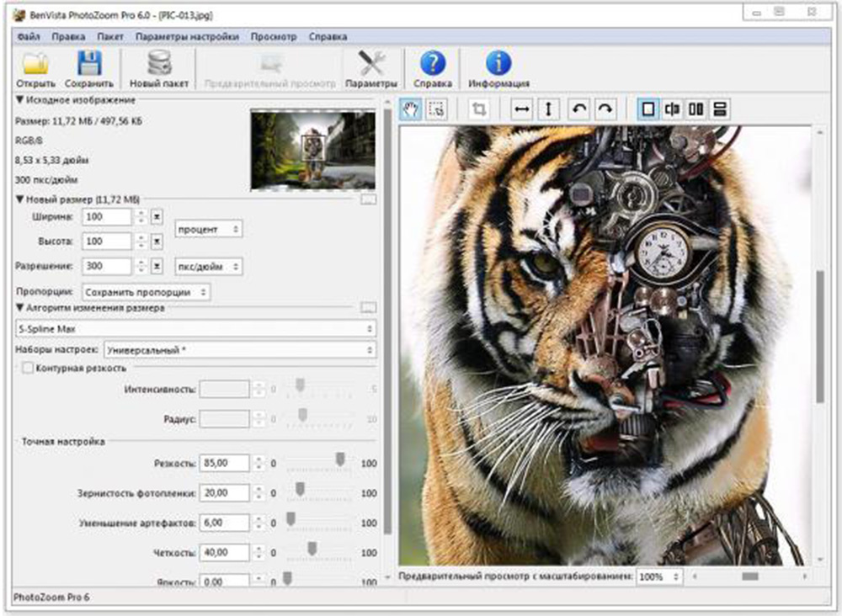Click the preview vertical scrollbar thumb
The height and width of the screenshot is (616, 842).
pyautogui.click(x=820, y=337)
